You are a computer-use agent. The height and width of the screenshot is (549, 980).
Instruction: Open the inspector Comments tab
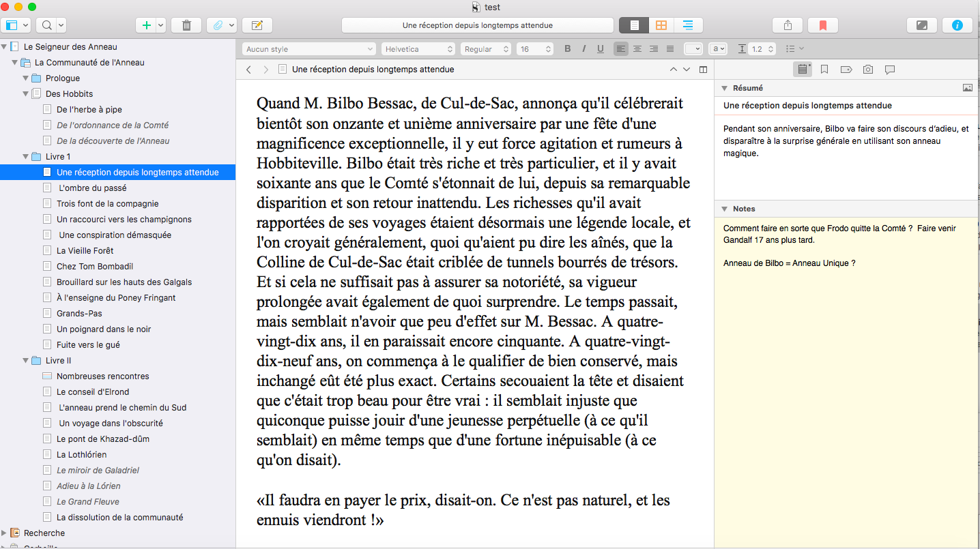point(889,70)
